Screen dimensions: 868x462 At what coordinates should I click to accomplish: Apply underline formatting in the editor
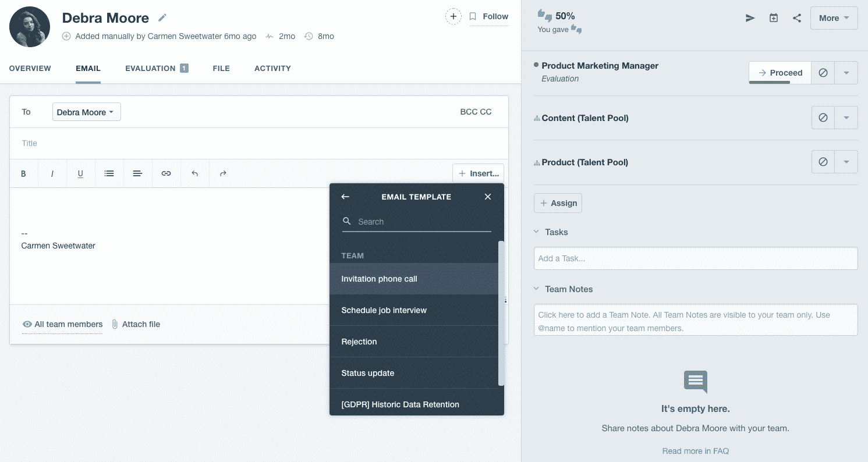[x=80, y=173]
